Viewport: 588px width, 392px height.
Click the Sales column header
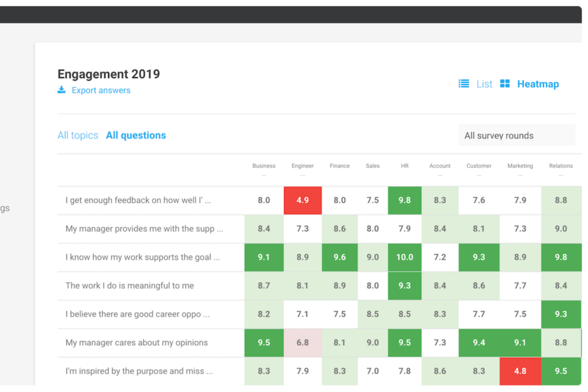coord(372,166)
